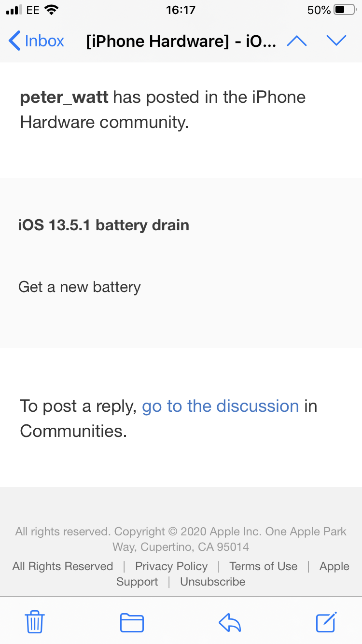Tap the Wi-Fi status icon
Screen dimensions: 362x644
click(x=51, y=10)
